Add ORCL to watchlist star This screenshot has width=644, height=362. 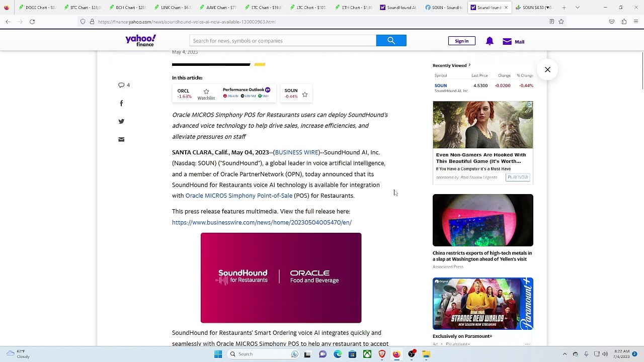click(x=206, y=92)
